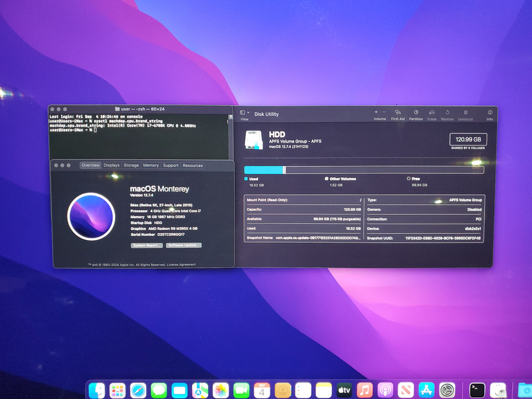Open the License Agreement link
Image resolution: width=532 pixels, height=399 pixels.
coord(181,264)
